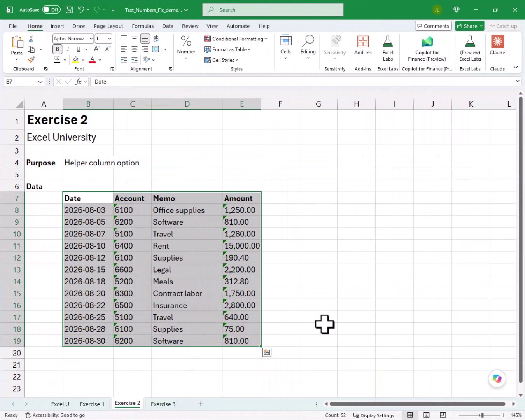This screenshot has width=525, height=420.
Task: Open the Excel Labs add-in
Action: tap(388, 49)
